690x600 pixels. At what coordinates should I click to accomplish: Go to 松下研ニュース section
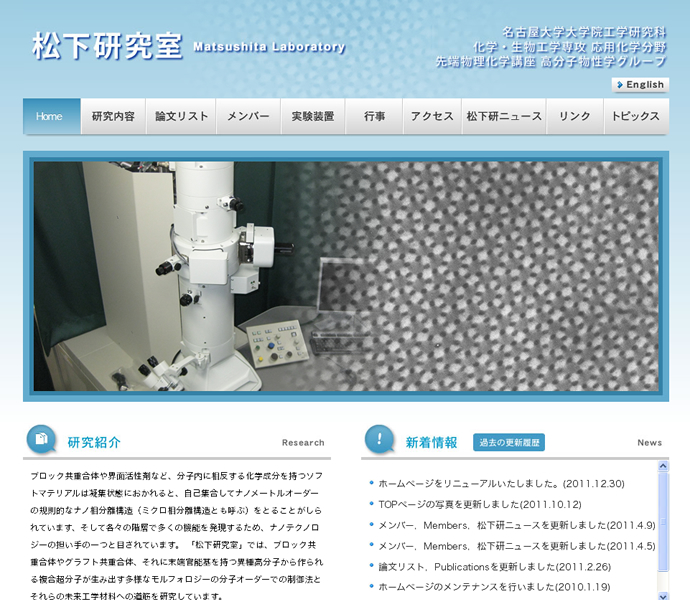(x=504, y=116)
